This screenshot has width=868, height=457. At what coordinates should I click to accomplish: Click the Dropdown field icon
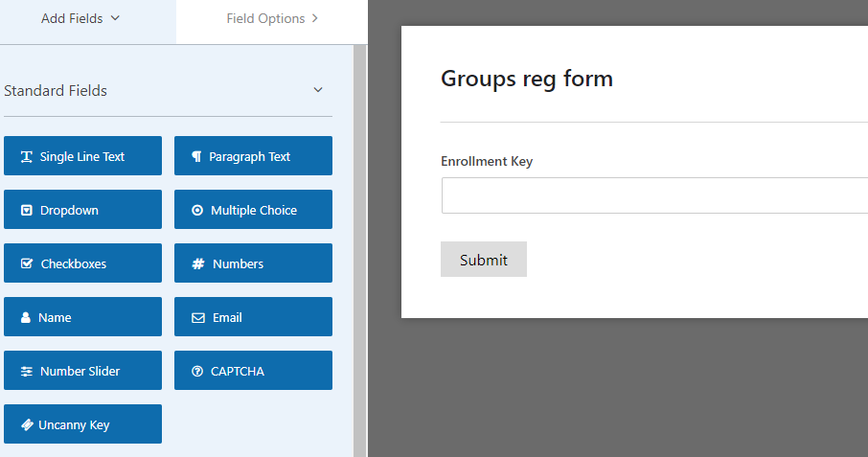pyautogui.click(x=27, y=210)
